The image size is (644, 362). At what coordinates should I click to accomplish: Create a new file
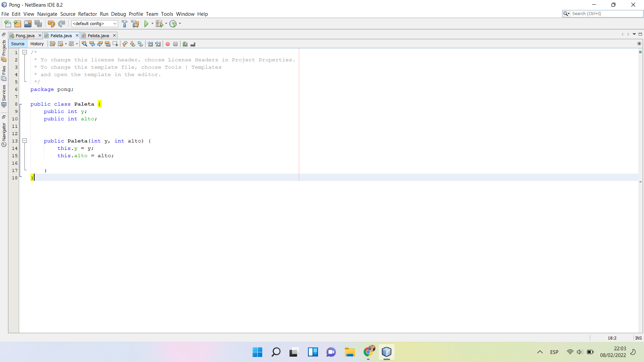pyautogui.click(x=7, y=23)
